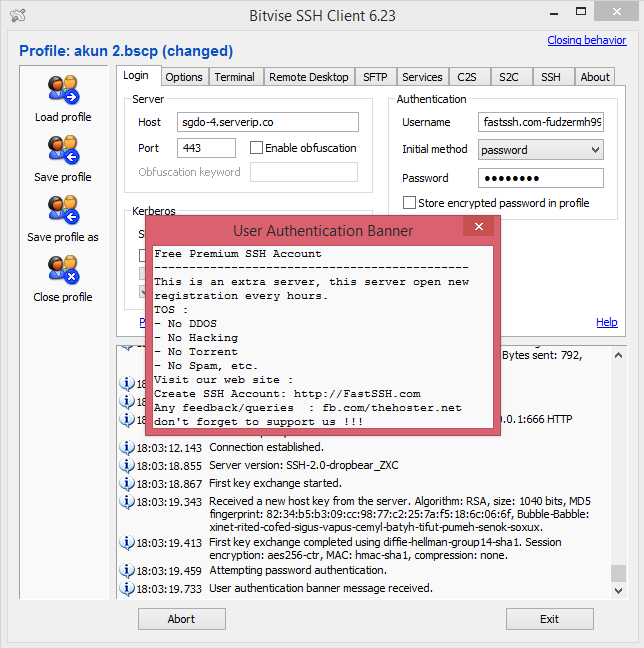Close the User Authentication Banner popup
644x648 pixels.
click(479, 226)
